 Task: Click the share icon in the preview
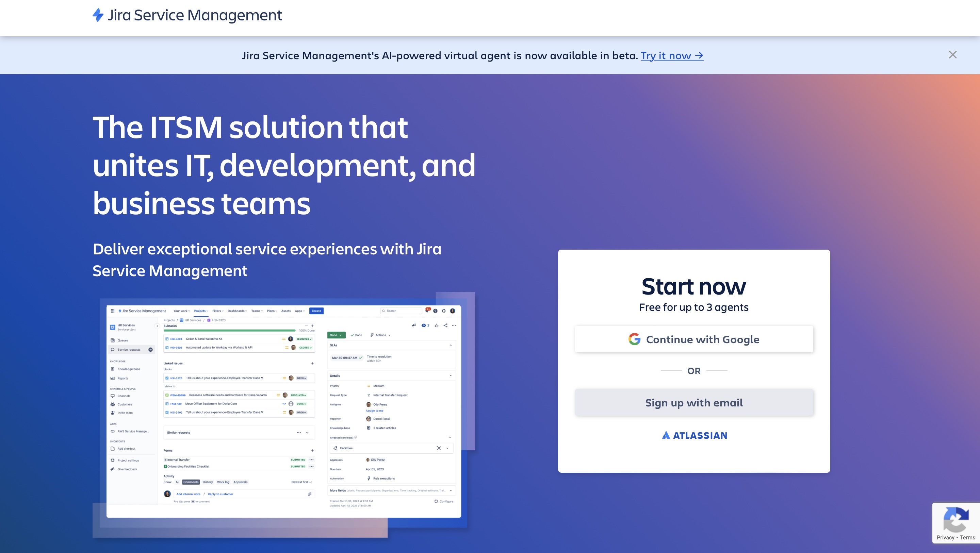[x=445, y=325]
